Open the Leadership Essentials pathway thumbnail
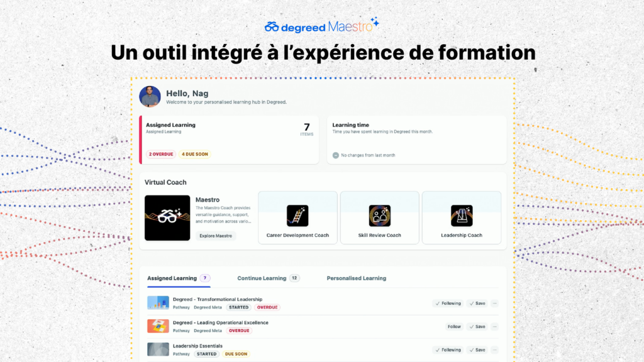Image resolution: width=644 pixels, height=362 pixels. click(x=158, y=349)
